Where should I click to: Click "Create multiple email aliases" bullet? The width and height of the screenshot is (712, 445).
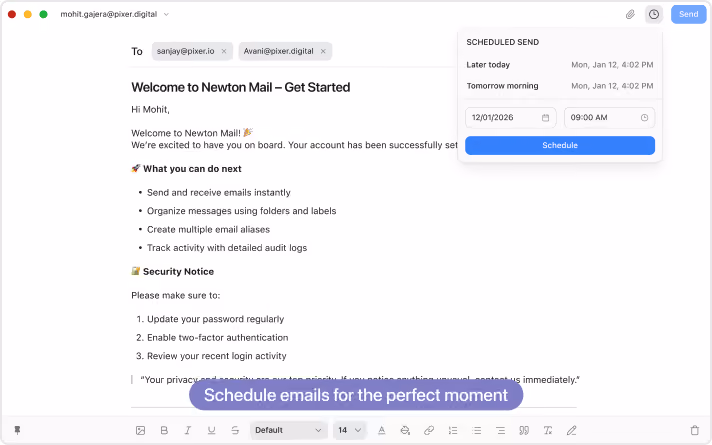pyautogui.click(x=208, y=230)
